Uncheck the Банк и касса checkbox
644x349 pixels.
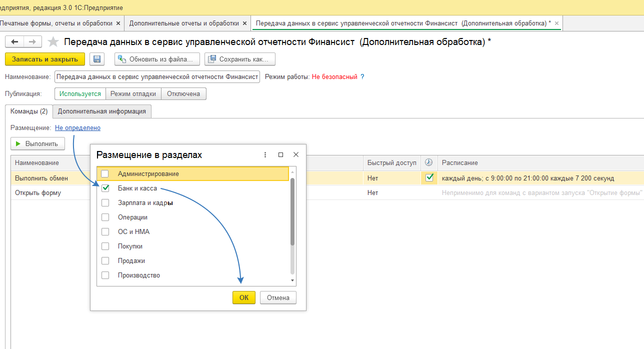tap(105, 188)
